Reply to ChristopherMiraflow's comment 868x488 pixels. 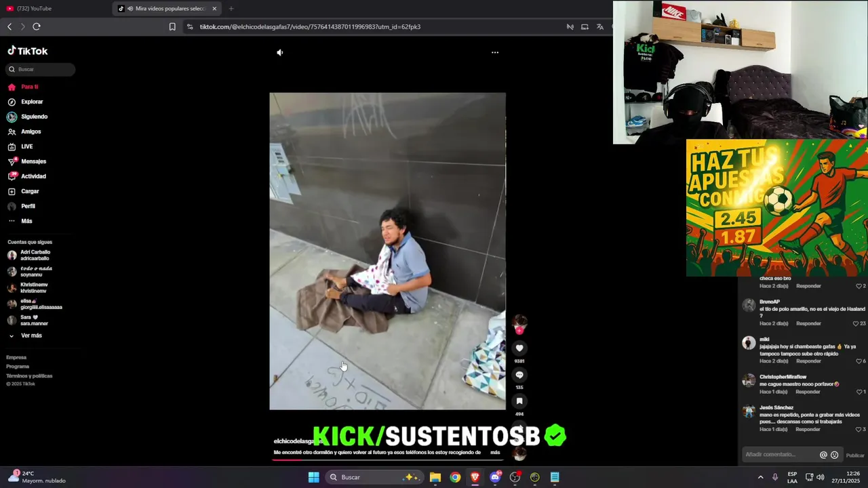click(x=808, y=392)
